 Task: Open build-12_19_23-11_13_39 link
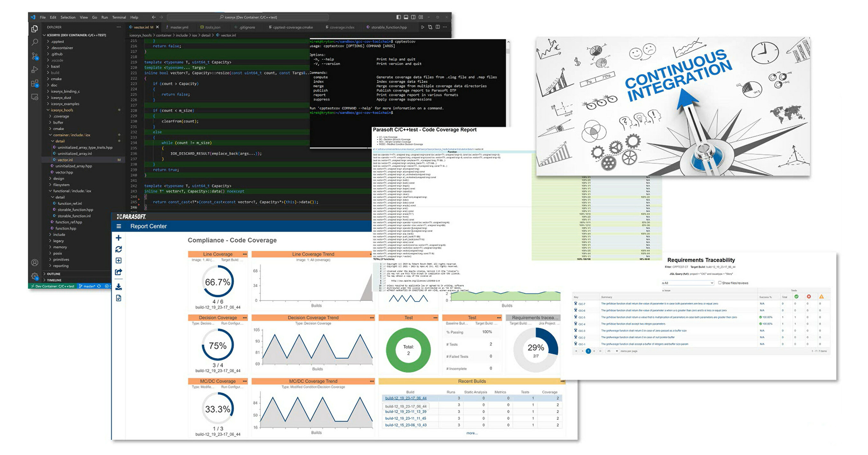[406, 412]
